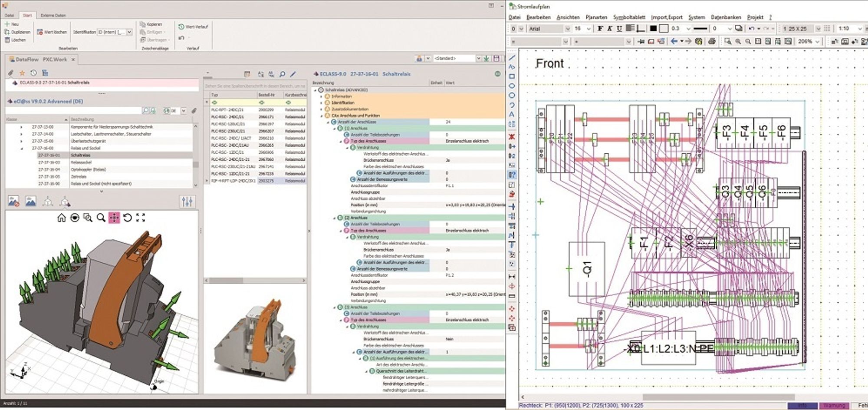The height and width of the screenshot is (410, 868).
Task: Open the <Standard> layout dropdown
Action: coord(478,58)
